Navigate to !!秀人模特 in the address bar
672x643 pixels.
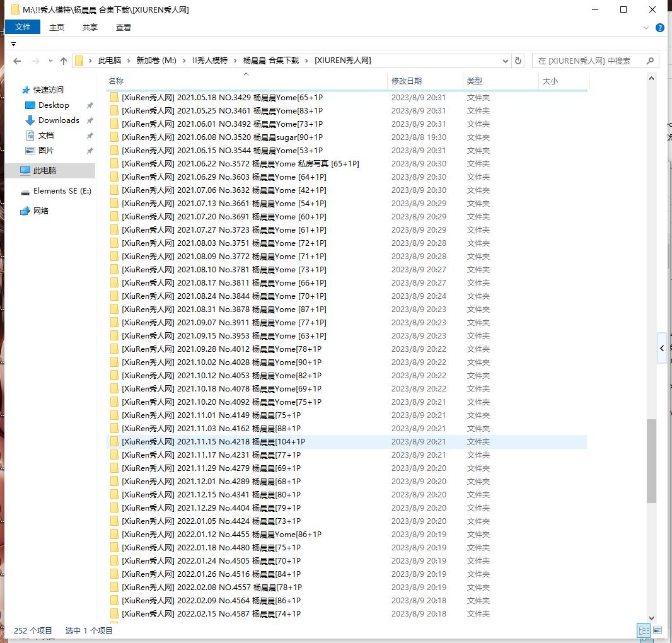click(x=209, y=61)
